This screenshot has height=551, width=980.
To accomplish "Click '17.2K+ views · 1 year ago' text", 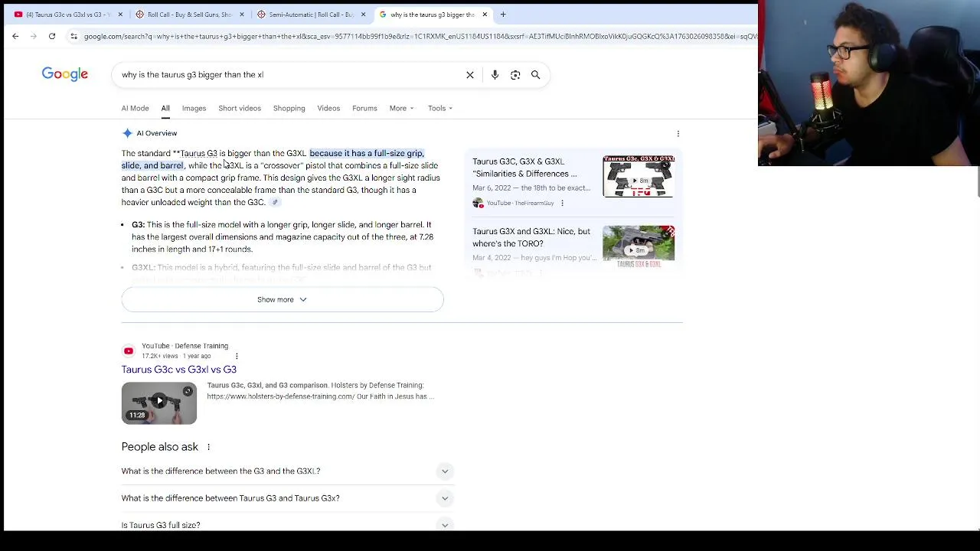I will tap(176, 357).
